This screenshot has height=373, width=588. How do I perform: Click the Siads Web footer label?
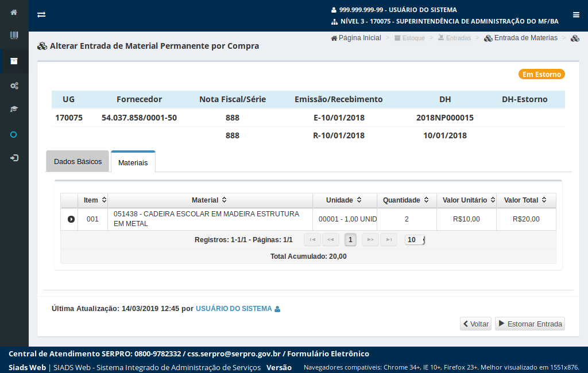click(28, 367)
